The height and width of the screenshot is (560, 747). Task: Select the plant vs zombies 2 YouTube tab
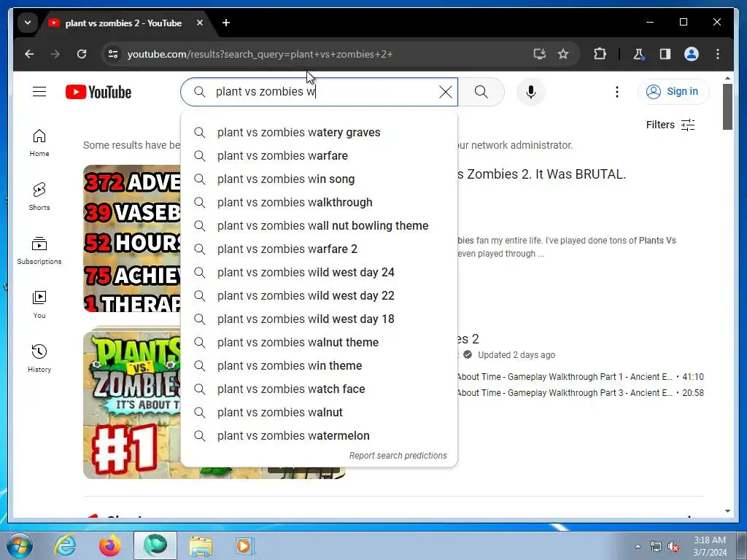(123, 23)
